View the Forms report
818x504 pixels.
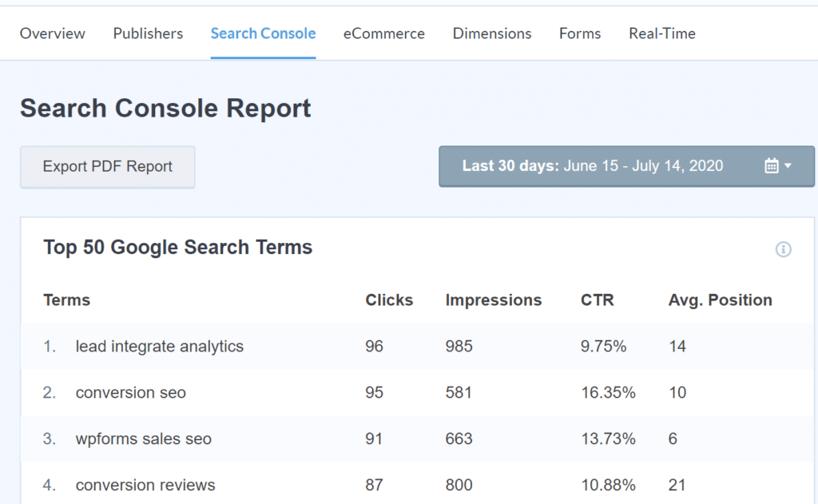(579, 34)
